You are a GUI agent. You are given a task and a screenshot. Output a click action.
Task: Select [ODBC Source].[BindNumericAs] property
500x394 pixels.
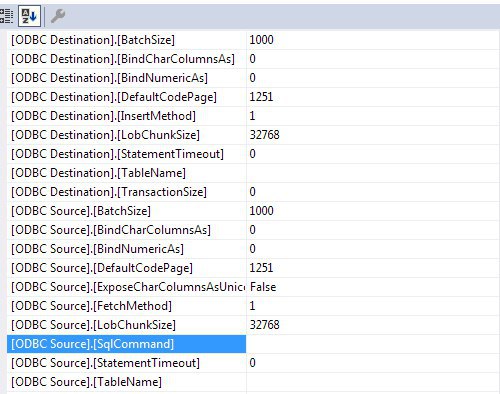pos(127,249)
